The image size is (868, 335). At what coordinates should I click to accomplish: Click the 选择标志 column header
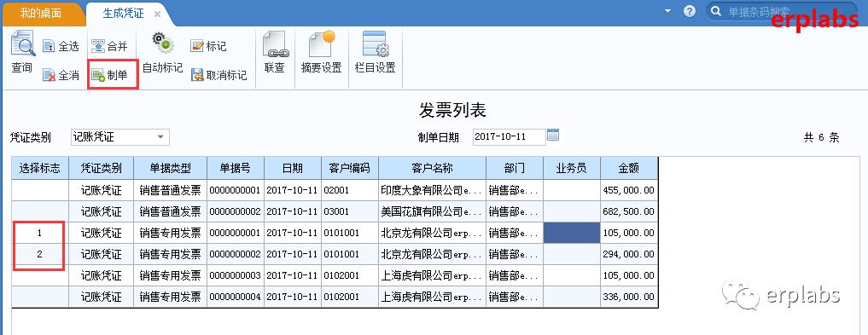[x=40, y=168]
